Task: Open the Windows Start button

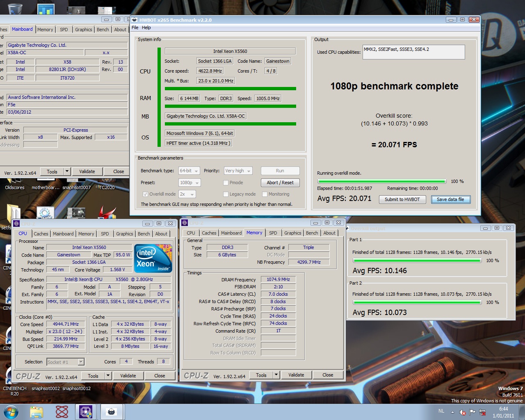Action: click(11, 412)
